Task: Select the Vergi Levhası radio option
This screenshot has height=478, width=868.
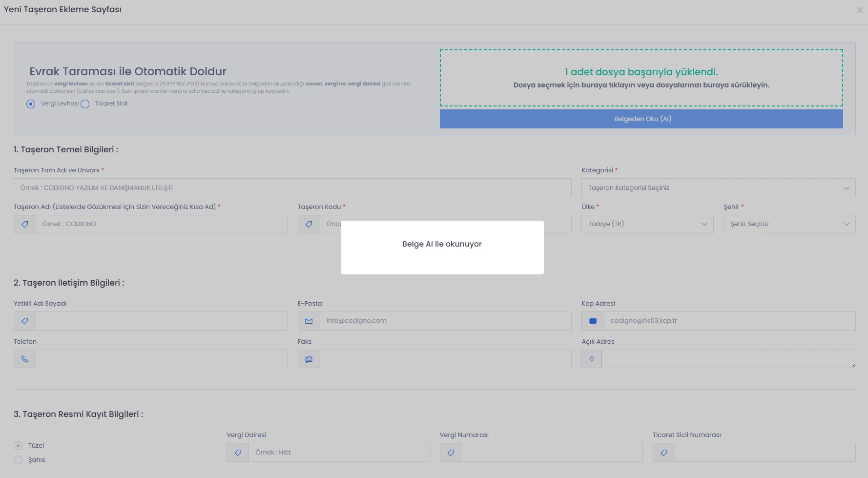Action: (31, 104)
